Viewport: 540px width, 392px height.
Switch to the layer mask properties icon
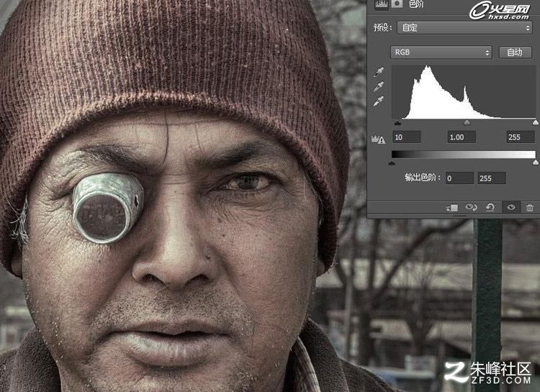[397, 4]
